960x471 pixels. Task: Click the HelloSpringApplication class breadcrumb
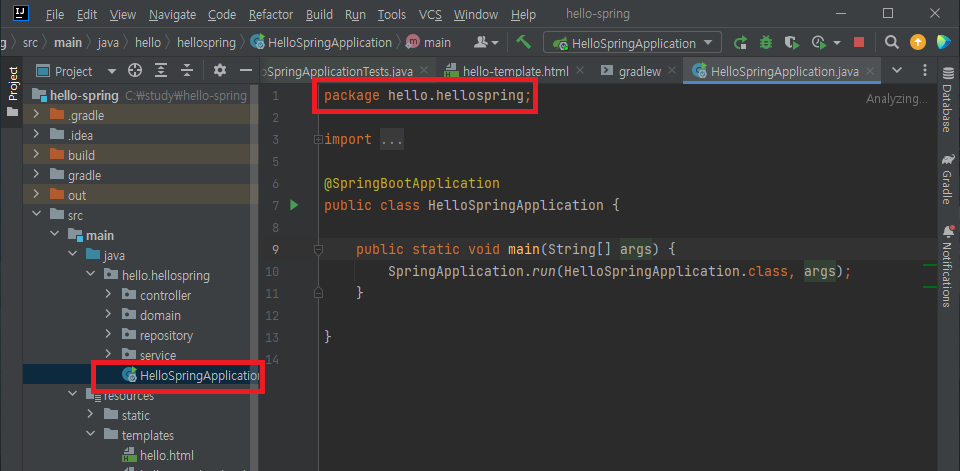[x=321, y=43]
